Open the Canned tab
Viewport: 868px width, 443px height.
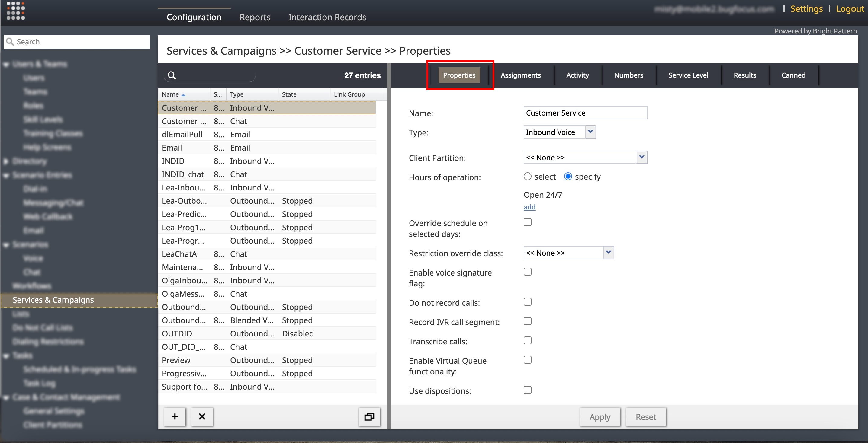point(793,75)
